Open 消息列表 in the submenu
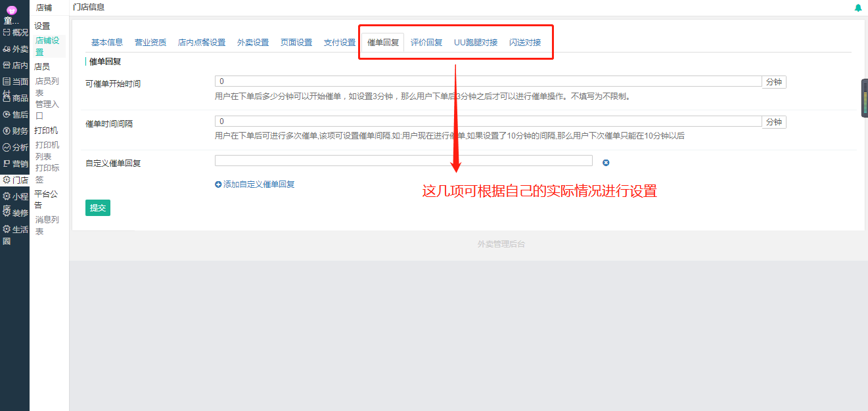Viewport: 868px width, 411px height. click(x=47, y=225)
